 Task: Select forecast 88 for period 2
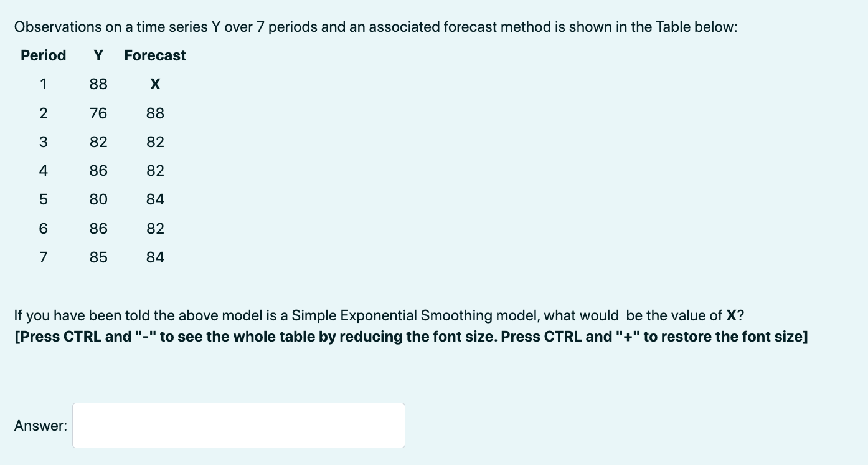(x=155, y=113)
